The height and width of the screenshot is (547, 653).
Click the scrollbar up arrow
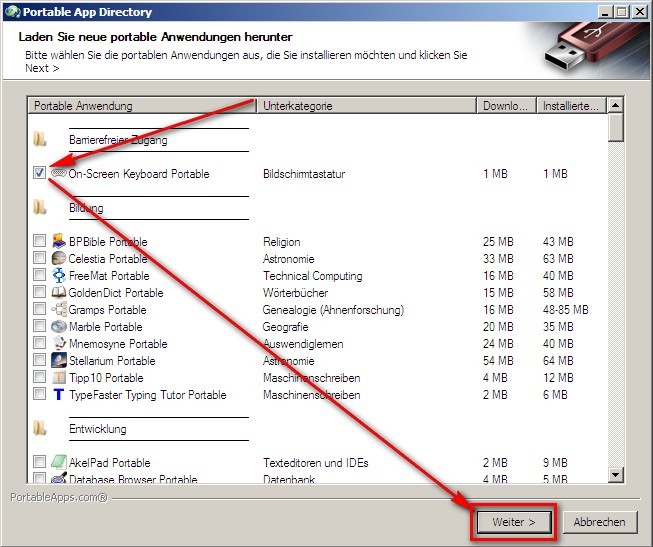tap(616, 105)
